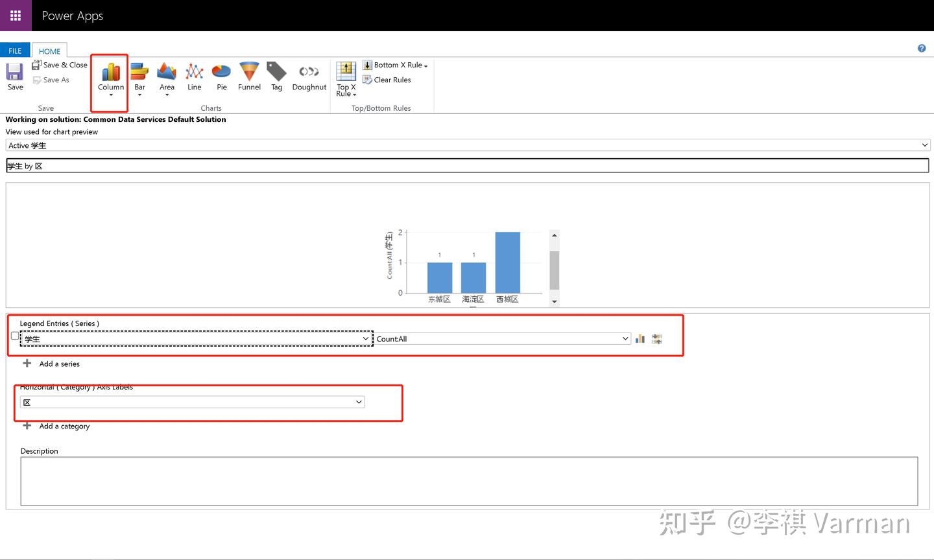The height and width of the screenshot is (560, 934).
Task: Click Save & Close in the ribbon
Action: [60, 65]
